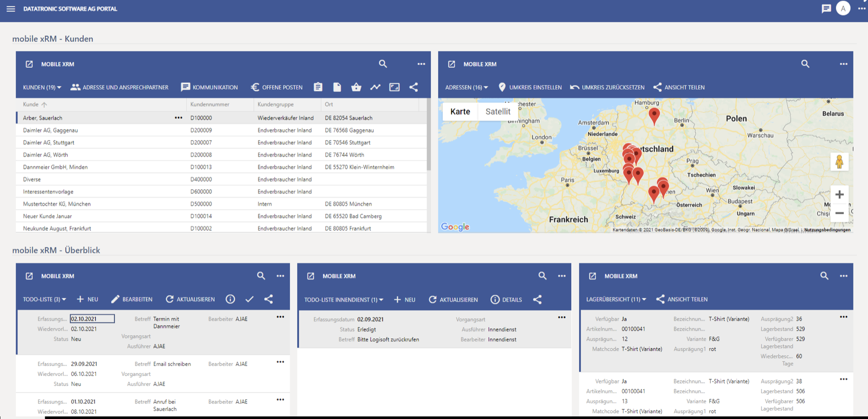Zoom out on the map
Image resolution: width=868 pixels, height=419 pixels.
839,213
